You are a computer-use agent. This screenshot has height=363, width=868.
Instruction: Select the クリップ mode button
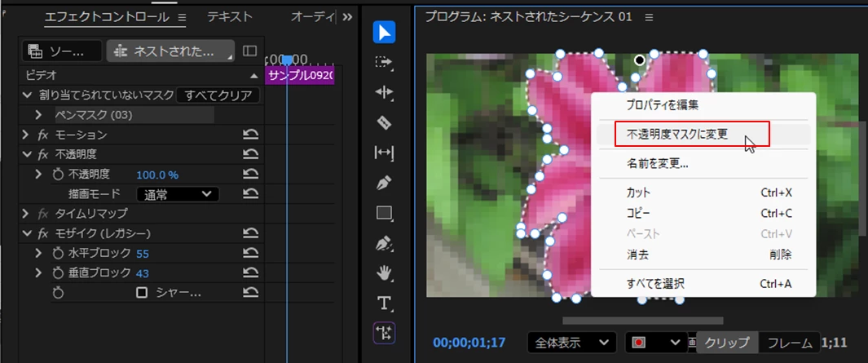[x=726, y=343]
